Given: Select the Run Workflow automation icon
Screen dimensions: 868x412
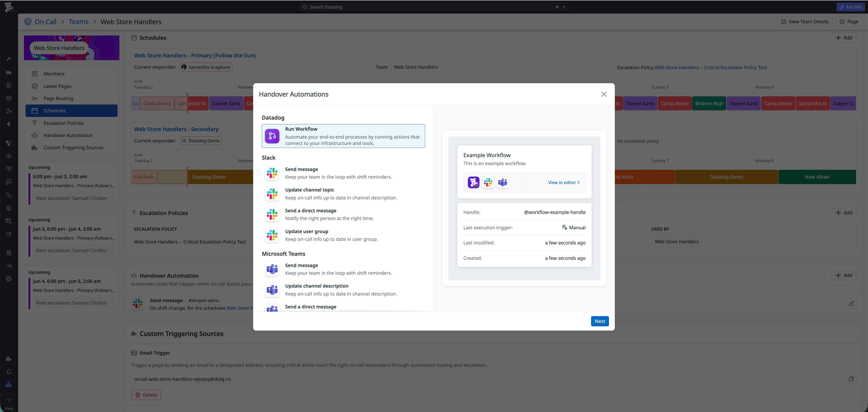Looking at the screenshot, I should coord(272,136).
